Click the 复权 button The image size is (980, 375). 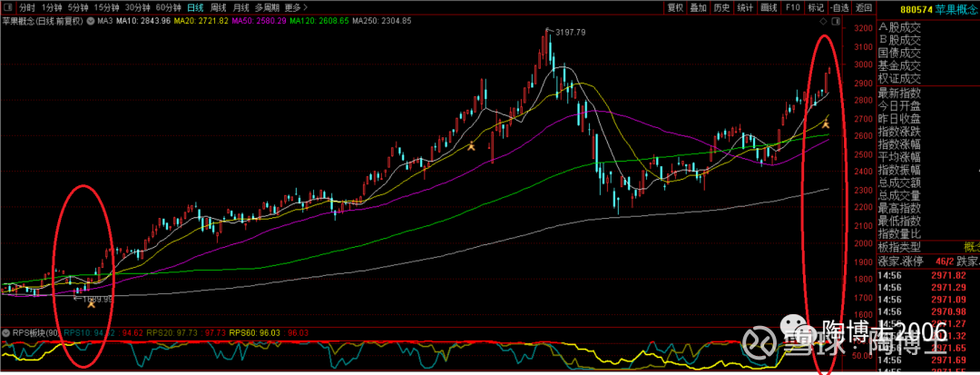[x=675, y=8]
